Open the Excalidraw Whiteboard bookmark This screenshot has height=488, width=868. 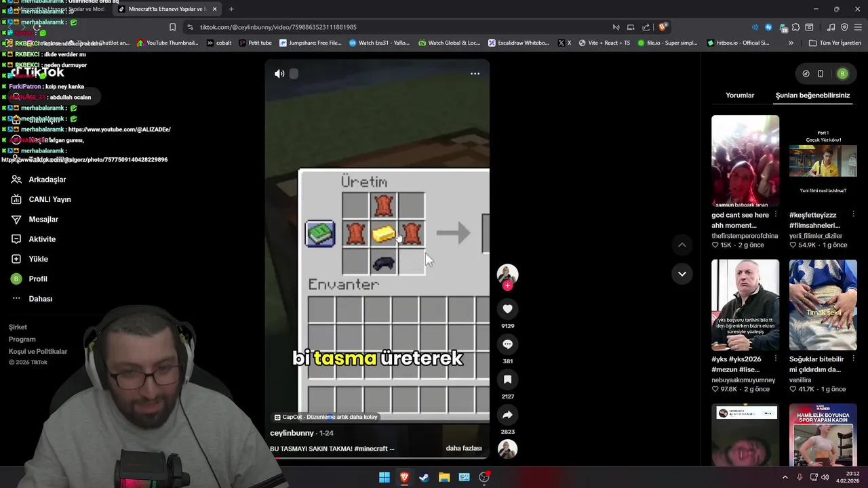[519, 43]
